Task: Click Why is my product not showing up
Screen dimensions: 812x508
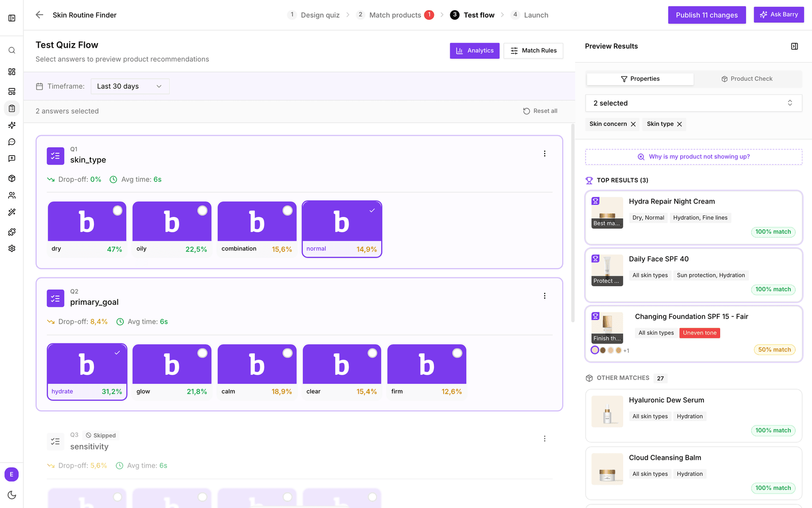Action: pos(693,156)
